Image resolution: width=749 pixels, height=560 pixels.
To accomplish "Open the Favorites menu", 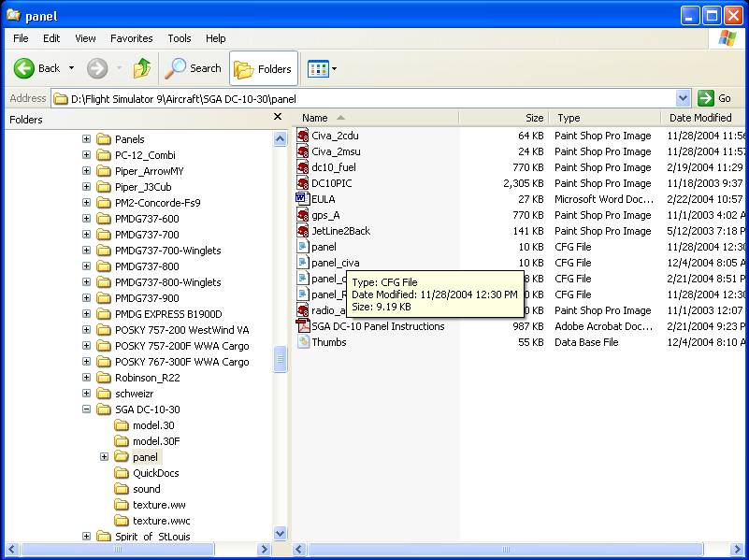I will pyautogui.click(x=131, y=38).
